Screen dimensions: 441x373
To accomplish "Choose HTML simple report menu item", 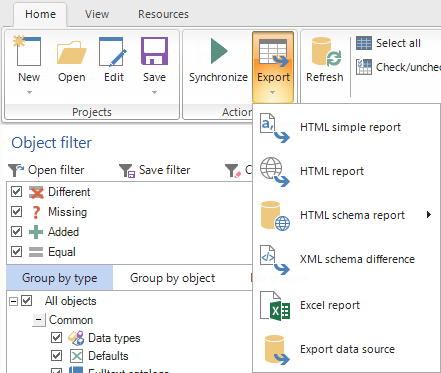I will [347, 128].
